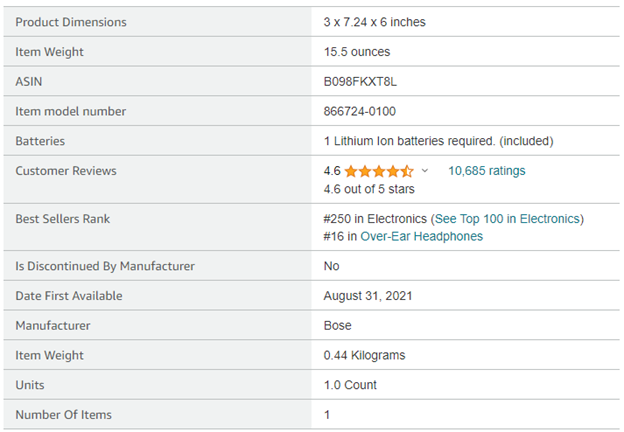Click the 4.6 out of 5 stars text
Viewport: 624px width, 432px height.
pos(369,189)
